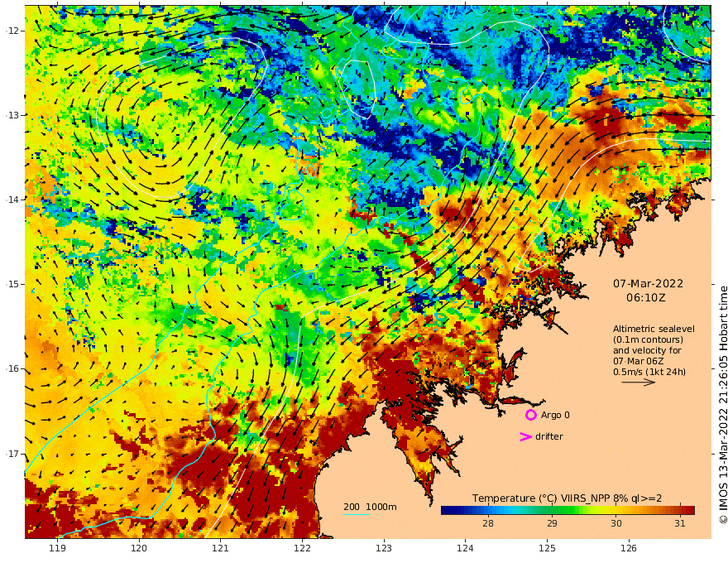Click the date text 07-Mar-2022
This screenshot has height=563, width=728.
[x=648, y=283]
